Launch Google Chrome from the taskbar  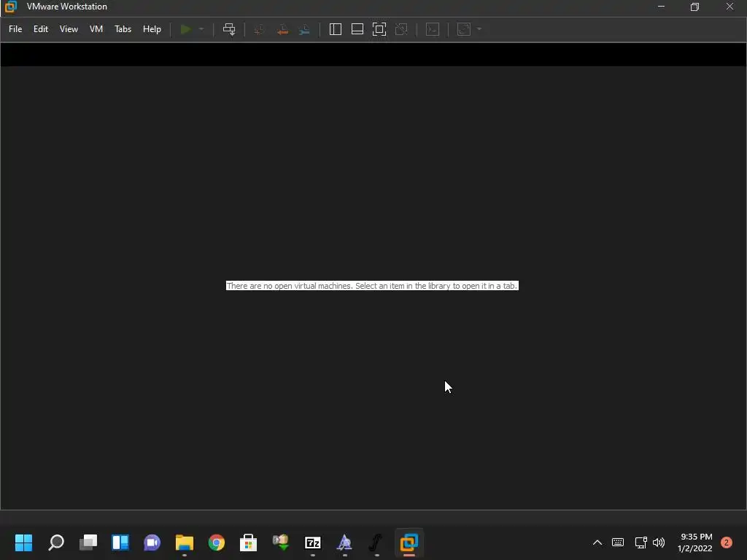(x=216, y=542)
